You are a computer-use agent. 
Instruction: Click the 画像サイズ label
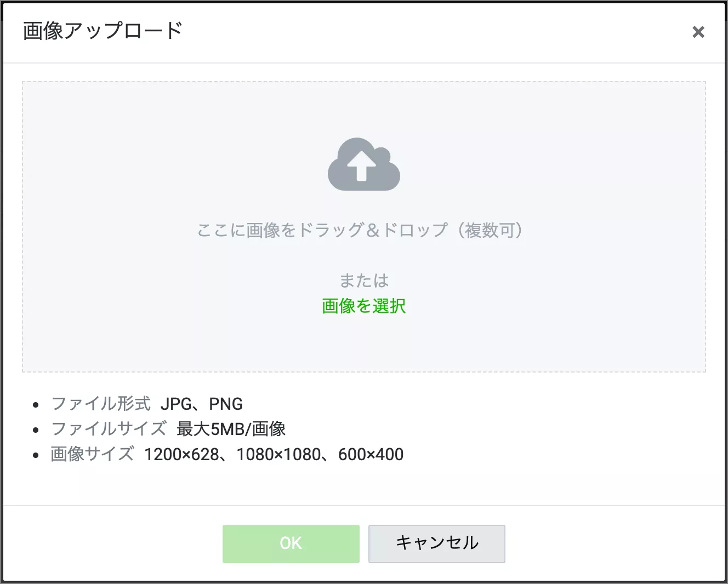[92, 454]
